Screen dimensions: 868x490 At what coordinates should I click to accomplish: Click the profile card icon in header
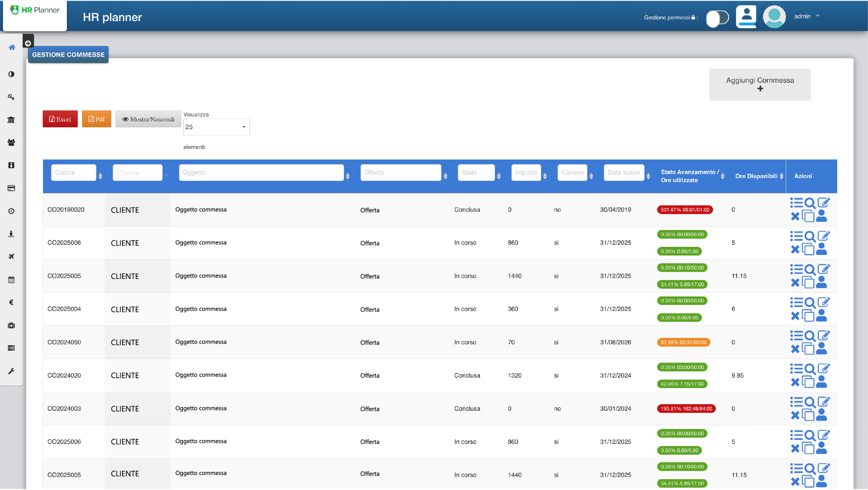pos(746,16)
